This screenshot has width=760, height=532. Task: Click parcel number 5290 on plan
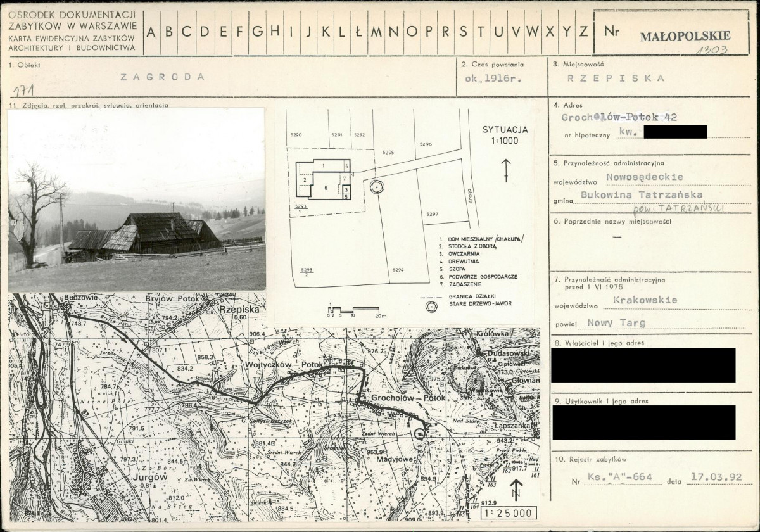click(x=296, y=135)
